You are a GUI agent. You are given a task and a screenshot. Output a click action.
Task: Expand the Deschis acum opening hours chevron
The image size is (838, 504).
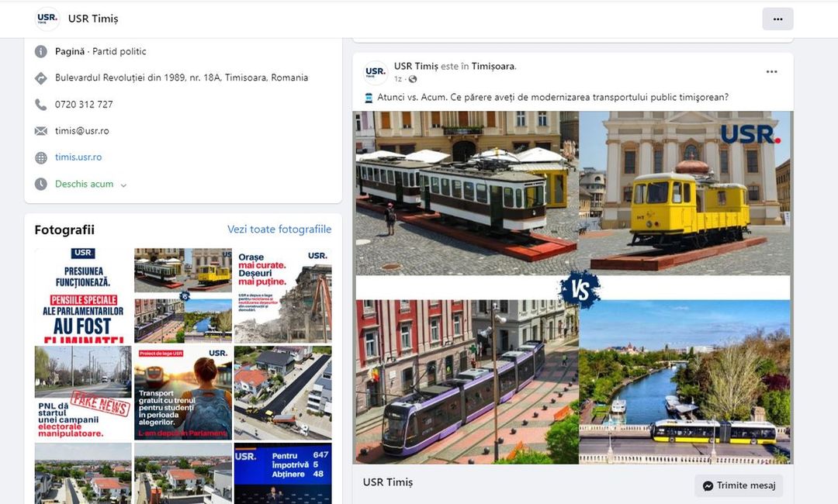tap(123, 185)
